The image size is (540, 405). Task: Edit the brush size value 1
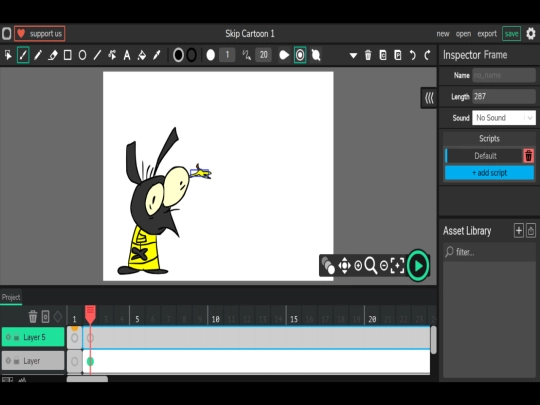227,55
